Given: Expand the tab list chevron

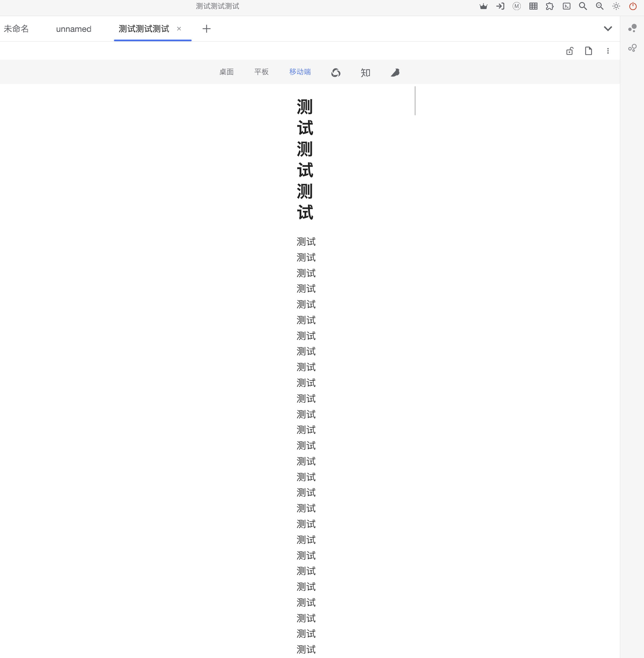Looking at the screenshot, I should point(608,29).
